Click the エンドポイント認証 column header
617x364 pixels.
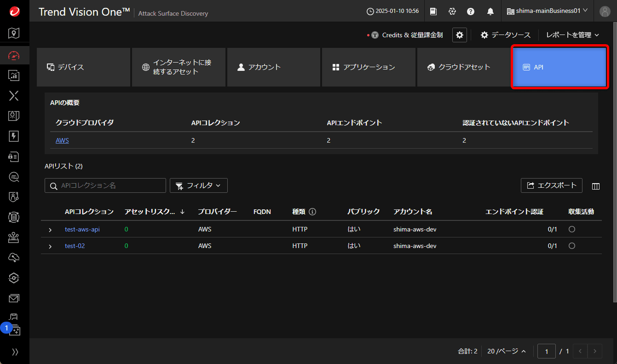[x=514, y=212]
